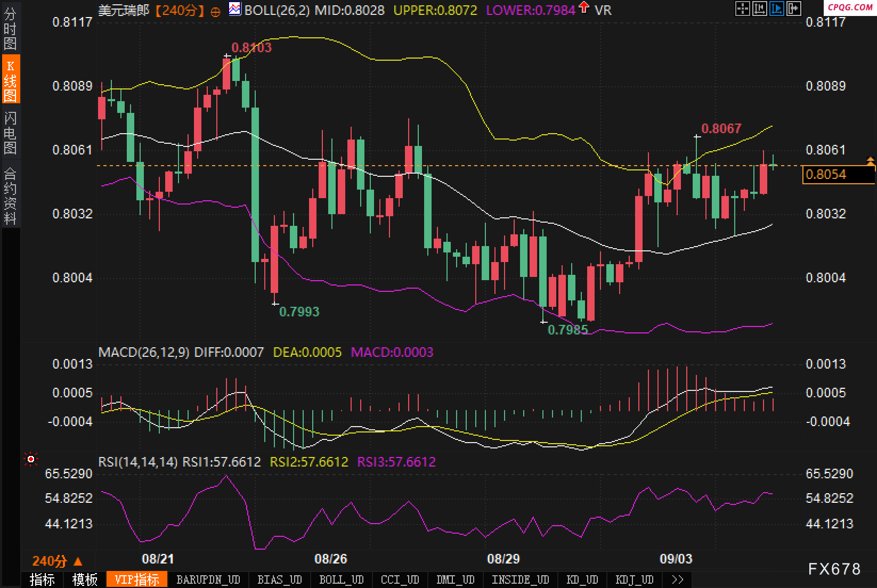The height and width of the screenshot is (588, 877).
Task: Open the 模板 tab
Action: pos(85,579)
